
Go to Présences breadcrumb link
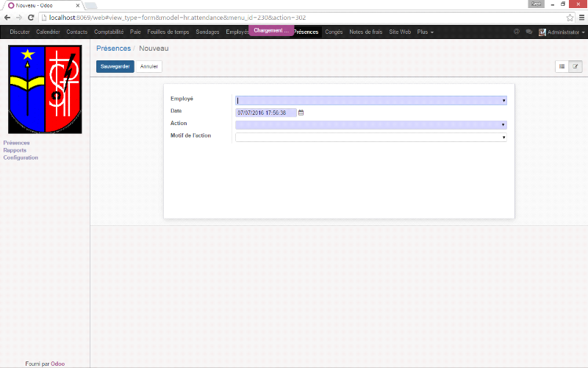(114, 49)
